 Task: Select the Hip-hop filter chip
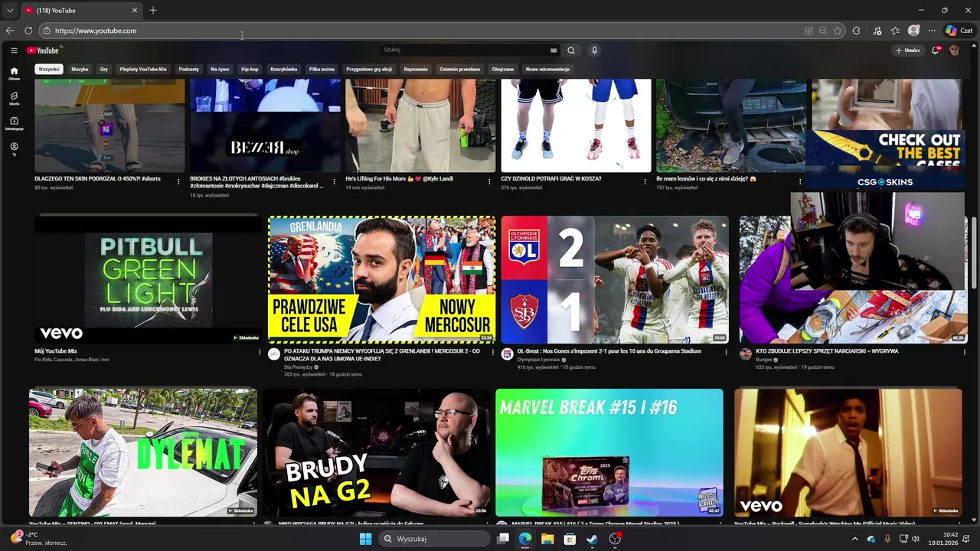click(x=250, y=69)
